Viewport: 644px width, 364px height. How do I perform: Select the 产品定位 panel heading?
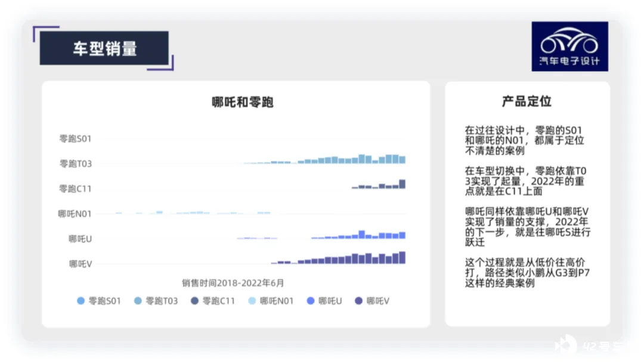pyautogui.click(x=527, y=101)
